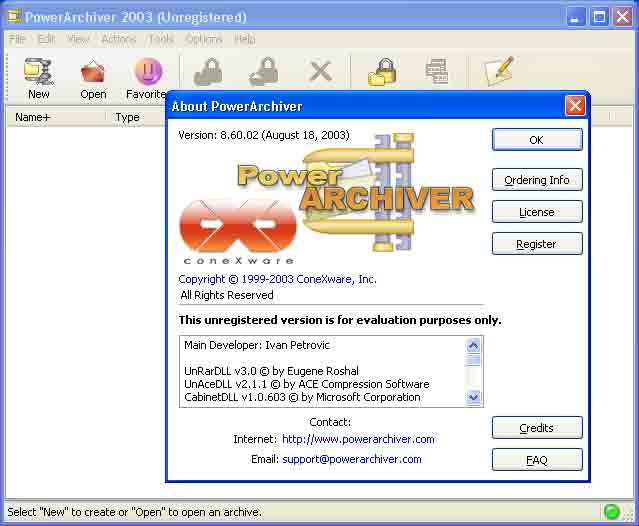
Task: Open the Options menu
Action: 203,39
